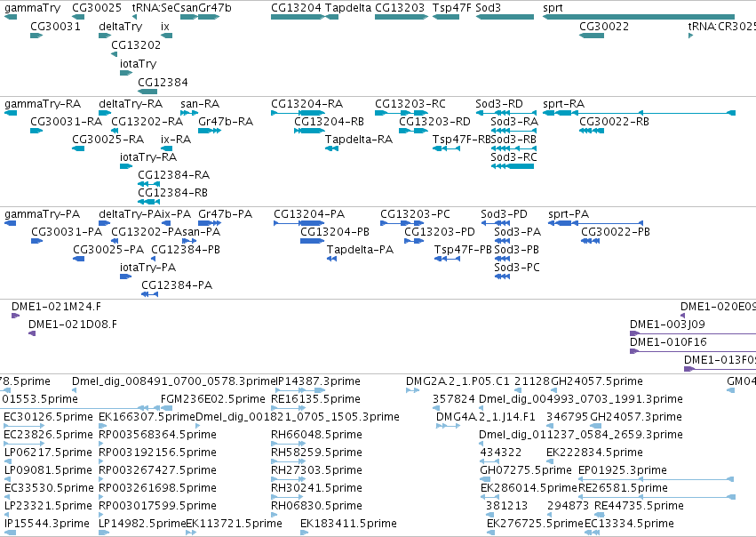Click the Sod3-PD protein label

(504, 213)
